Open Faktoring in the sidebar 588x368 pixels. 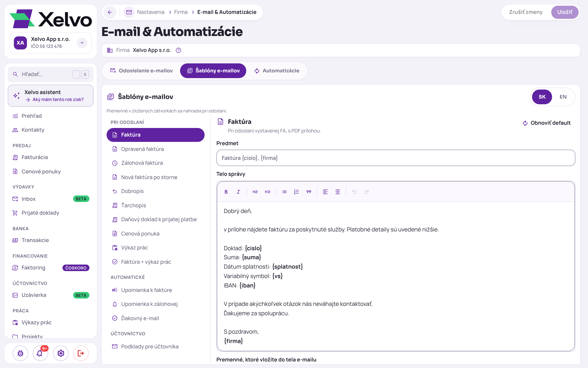[51, 268]
